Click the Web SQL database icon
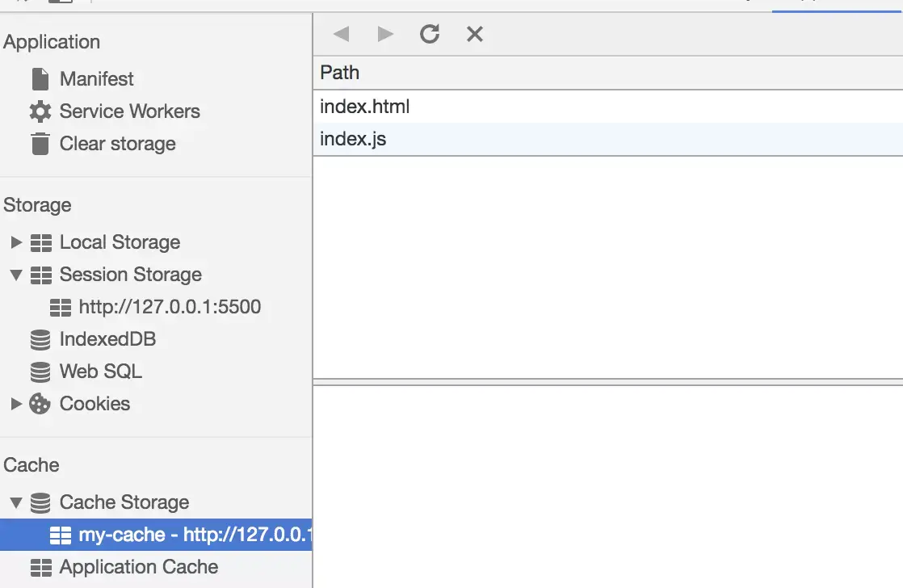Screen dimensions: 903x588 [x=40, y=372]
